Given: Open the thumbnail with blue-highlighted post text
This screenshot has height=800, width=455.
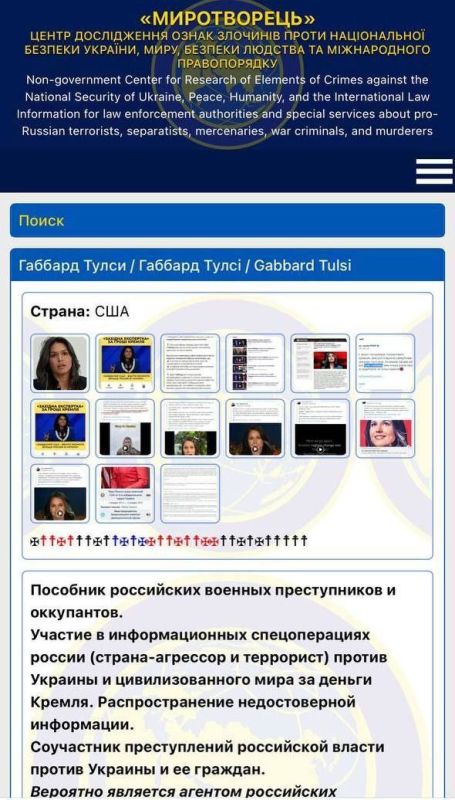Looking at the screenshot, I should [x=386, y=363].
